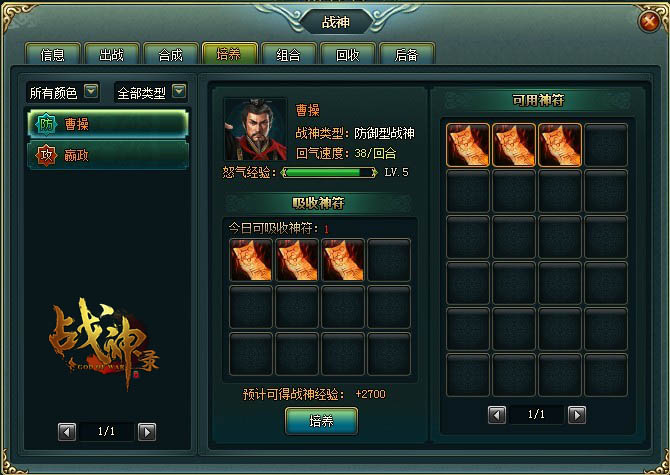670x475 pixels.
Task: Open the 全部类型 type filter dropdown
Action: tap(179, 91)
